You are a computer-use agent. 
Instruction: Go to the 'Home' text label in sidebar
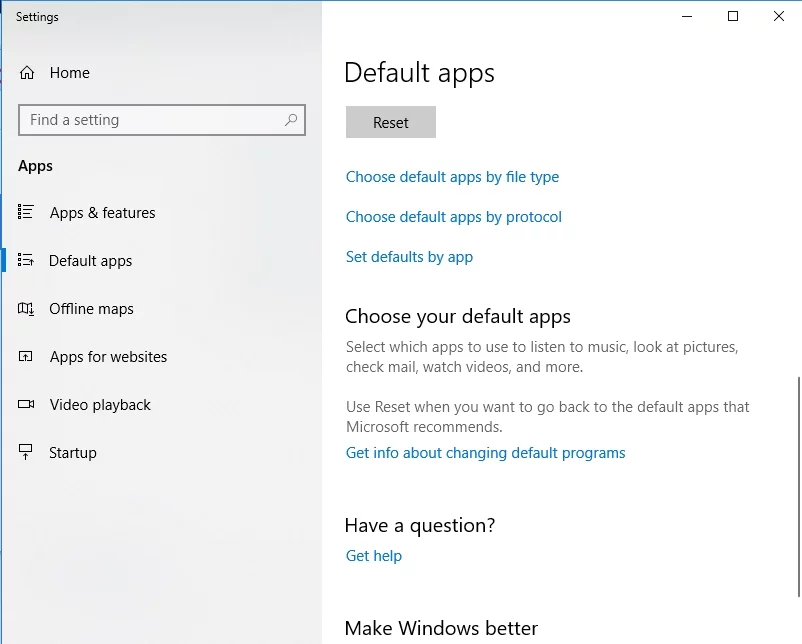69,73
